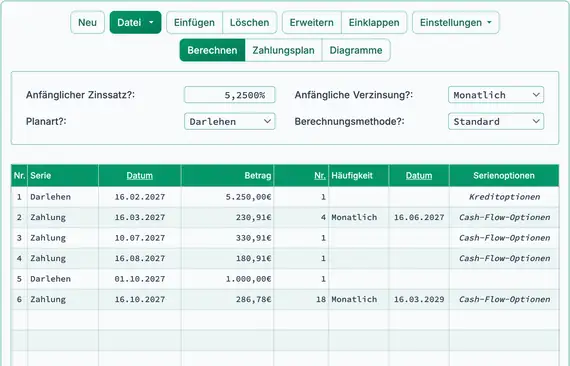Viewport: 570px width, 366px height.
Task: Select Darlehen series cell in row 1
Action: [63, 197]
